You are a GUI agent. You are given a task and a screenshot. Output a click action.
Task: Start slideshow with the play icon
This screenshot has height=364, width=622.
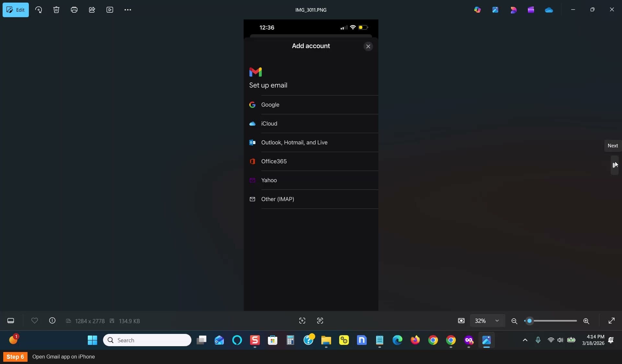point(110,10)
